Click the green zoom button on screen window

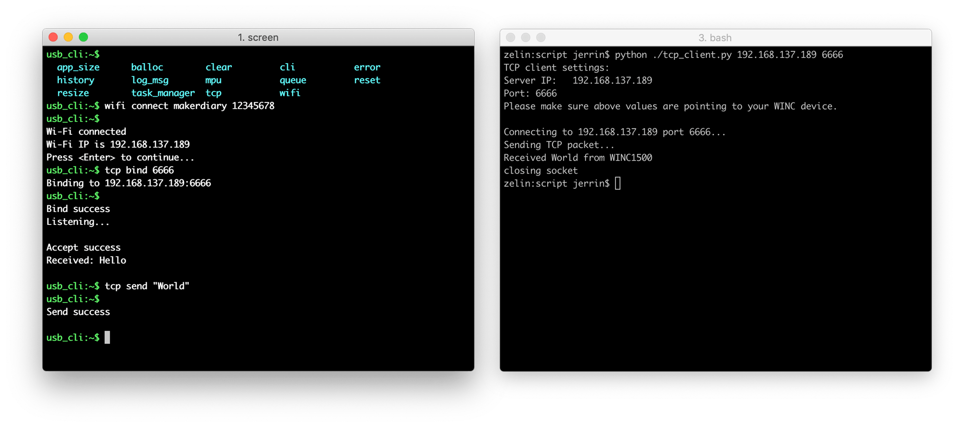[84, 37]
